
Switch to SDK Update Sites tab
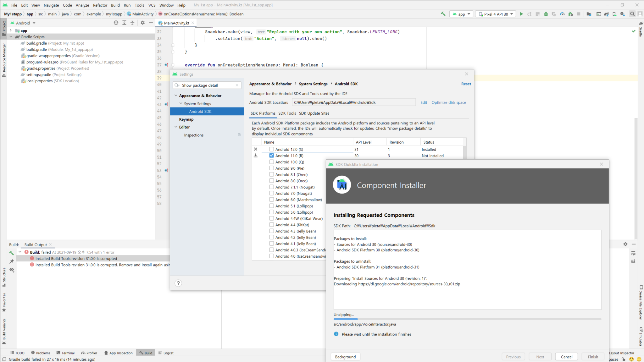click(x=314, y=113)
